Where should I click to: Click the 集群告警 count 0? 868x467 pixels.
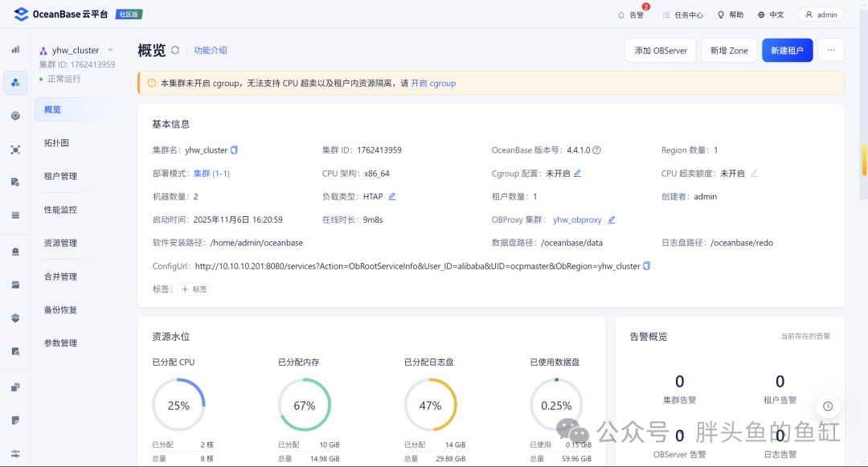[x=680, y=381]
